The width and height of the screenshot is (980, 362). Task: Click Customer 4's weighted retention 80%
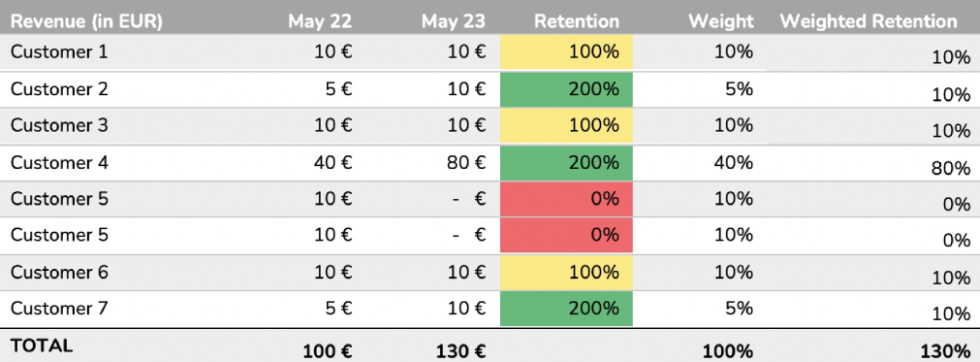tap(950, 170)
